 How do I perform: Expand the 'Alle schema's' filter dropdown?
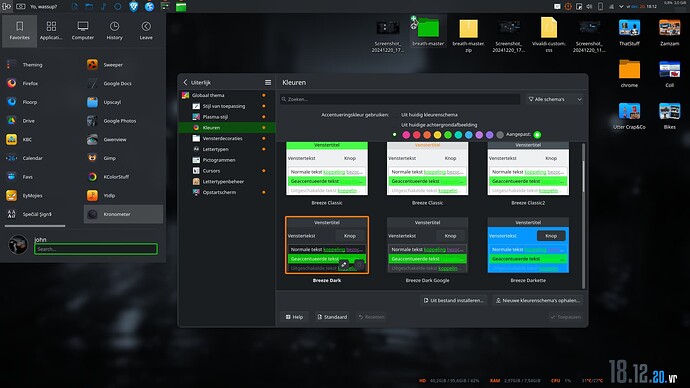click(555, 99)
